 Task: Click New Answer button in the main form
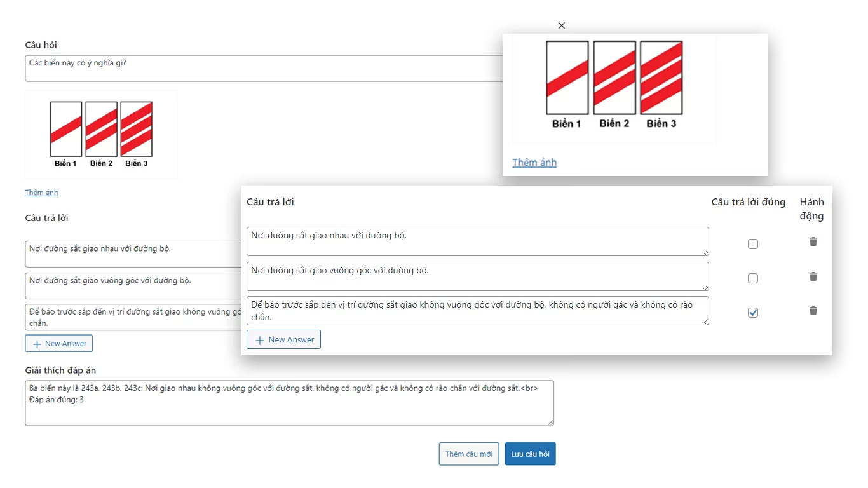click(x=59, y=344)
